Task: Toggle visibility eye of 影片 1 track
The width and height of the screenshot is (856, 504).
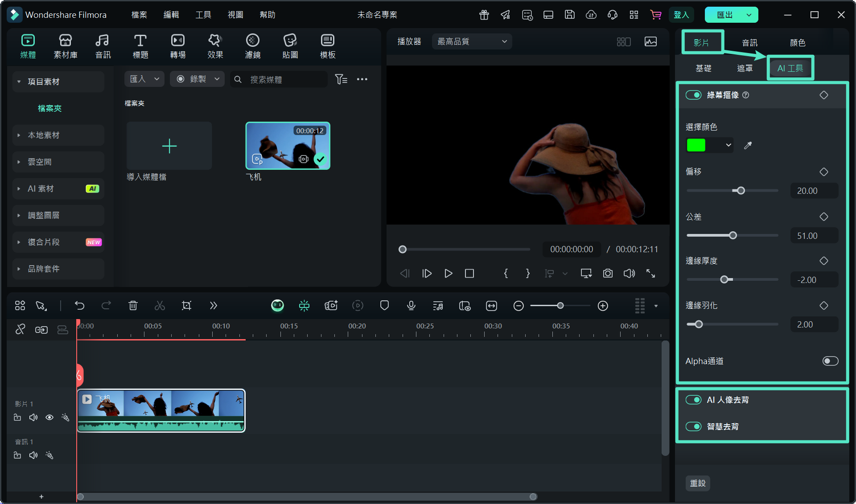Action: (x=49, y=418)
